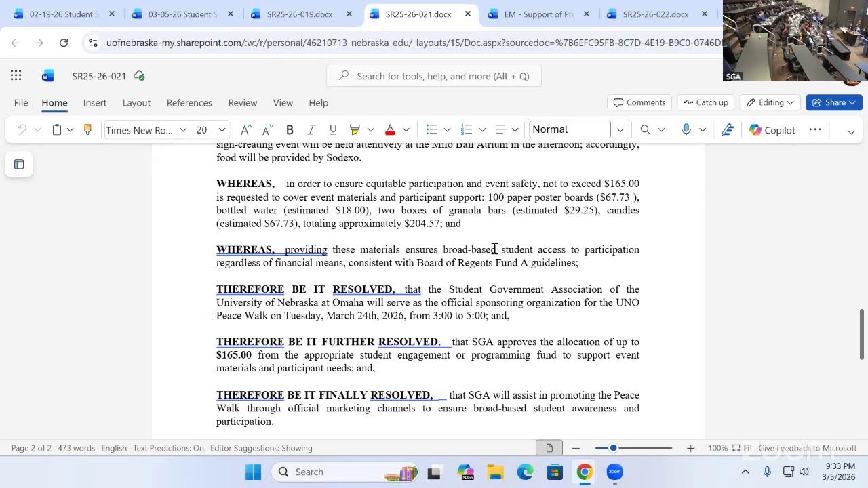Click Text Predictions: On status
The image size is (868, 488).
tap(168, 448)
